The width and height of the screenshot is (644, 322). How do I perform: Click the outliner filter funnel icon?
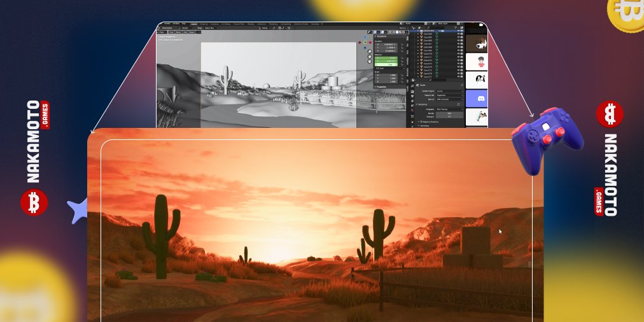(x=456, y=27)
